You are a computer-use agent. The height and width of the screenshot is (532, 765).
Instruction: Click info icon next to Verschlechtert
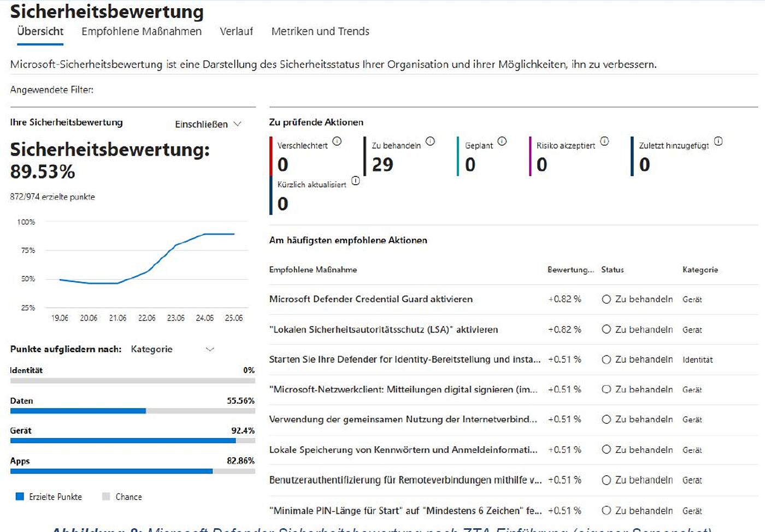(337, 141)
